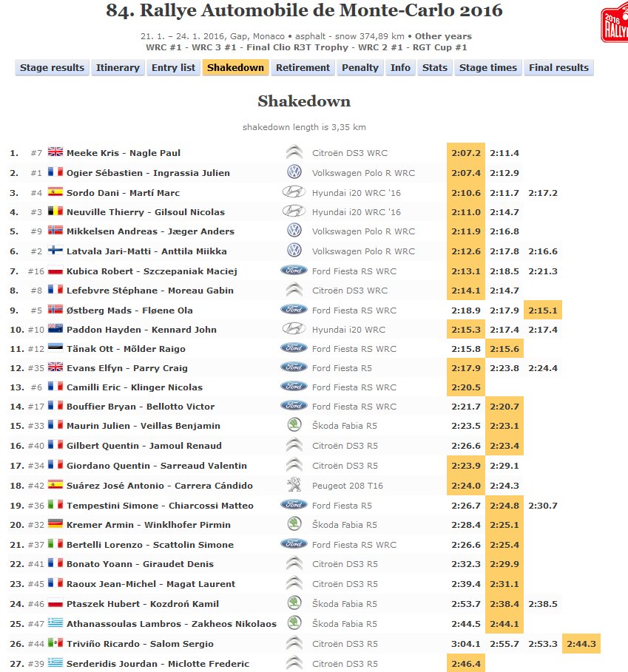The height and width of the screenshot is (672, 628).
Task: Click the Ford logo in Østberg Mads row
Action: click(x=294, y=310)
